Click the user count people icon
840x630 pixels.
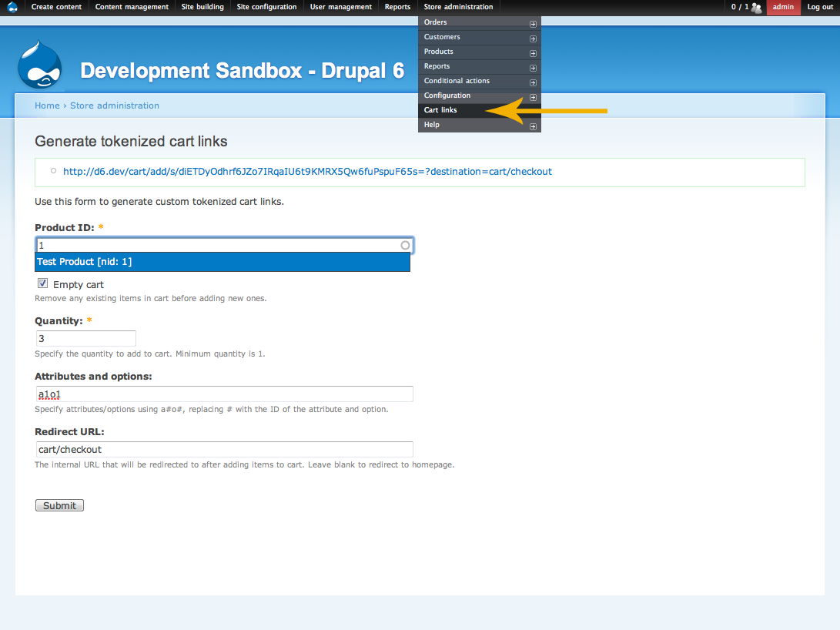[x=756, y=7]
